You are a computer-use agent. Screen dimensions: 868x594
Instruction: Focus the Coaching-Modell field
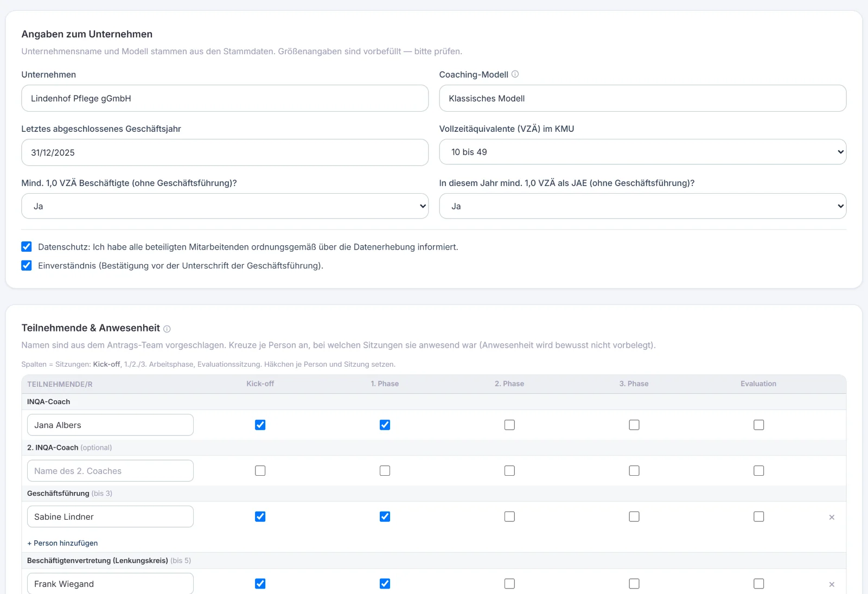pyautogui.click(x=642, y=98)
